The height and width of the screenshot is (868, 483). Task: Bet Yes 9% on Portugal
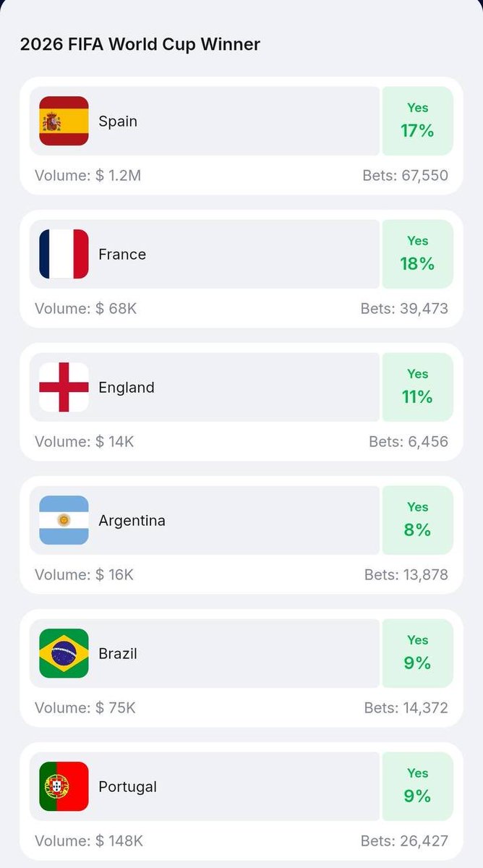[x=417, y=786]
